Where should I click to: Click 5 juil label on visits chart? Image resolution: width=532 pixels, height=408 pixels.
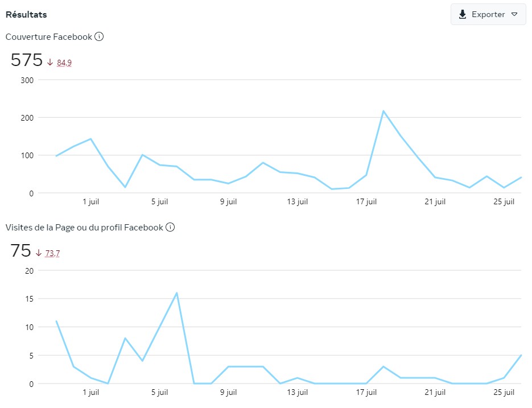[159, 393]
